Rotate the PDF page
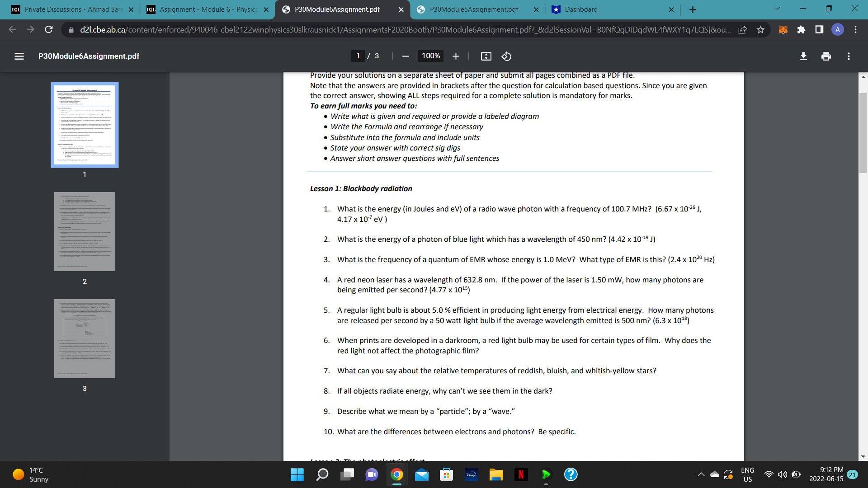 [506, 56]
